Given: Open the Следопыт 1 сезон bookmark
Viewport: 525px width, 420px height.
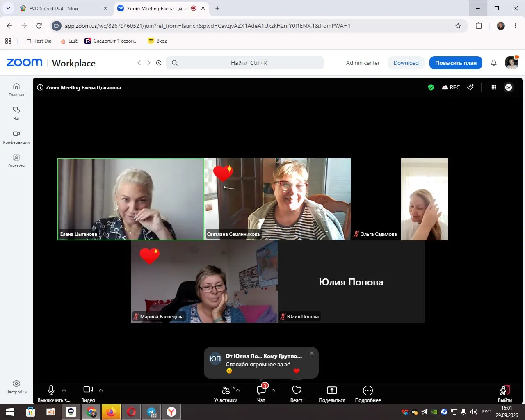Looking at the screenshot, I should (x=111, y=41).
